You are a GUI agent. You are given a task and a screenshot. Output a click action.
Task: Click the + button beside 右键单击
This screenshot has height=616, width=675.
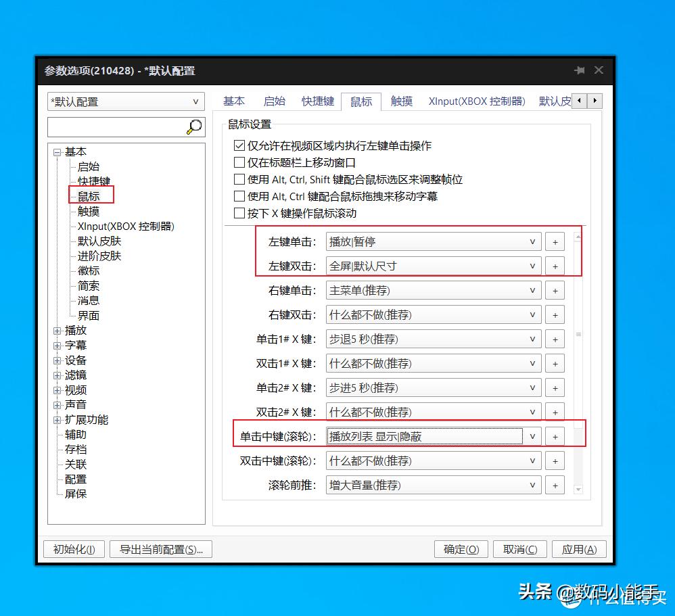[555, 290]
